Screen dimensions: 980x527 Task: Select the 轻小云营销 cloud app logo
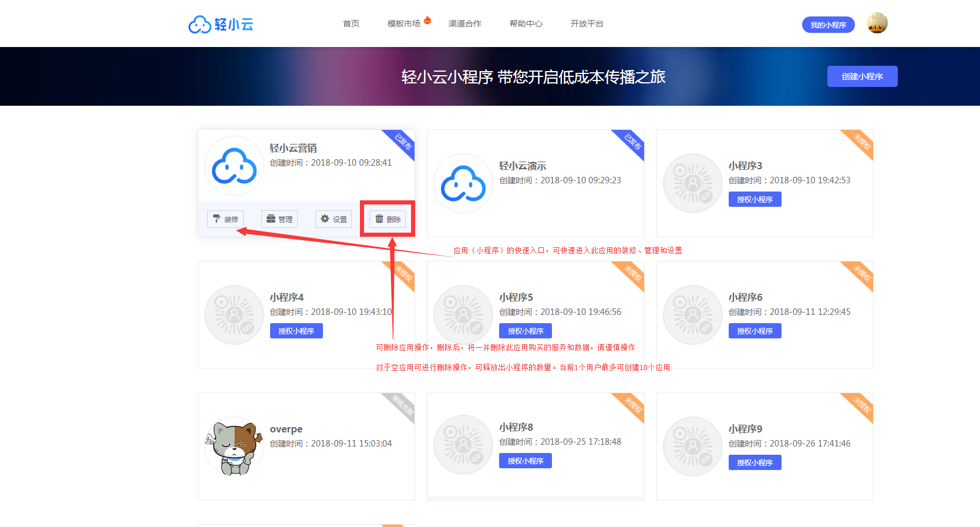click(234, 166)
